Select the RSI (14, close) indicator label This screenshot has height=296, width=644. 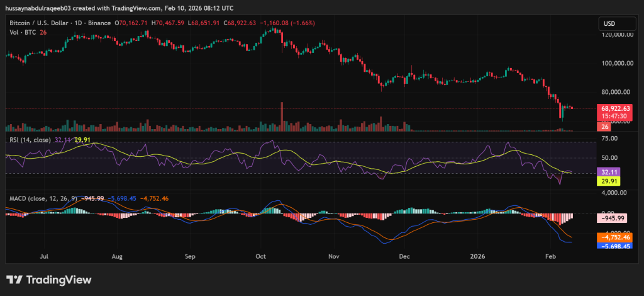coord(30,140)
